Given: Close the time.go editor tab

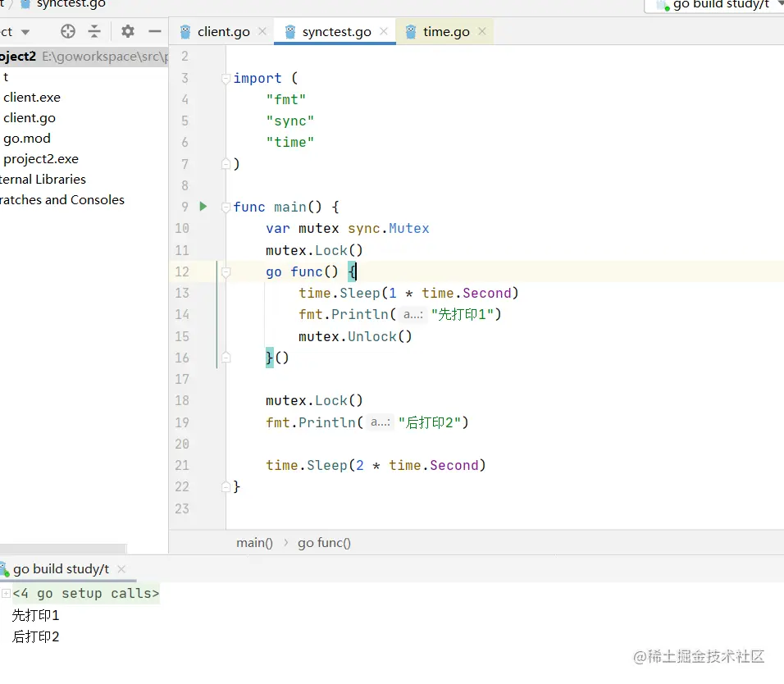Looking at the screenshot, I should pyautogui.click(x=482, y=32).
